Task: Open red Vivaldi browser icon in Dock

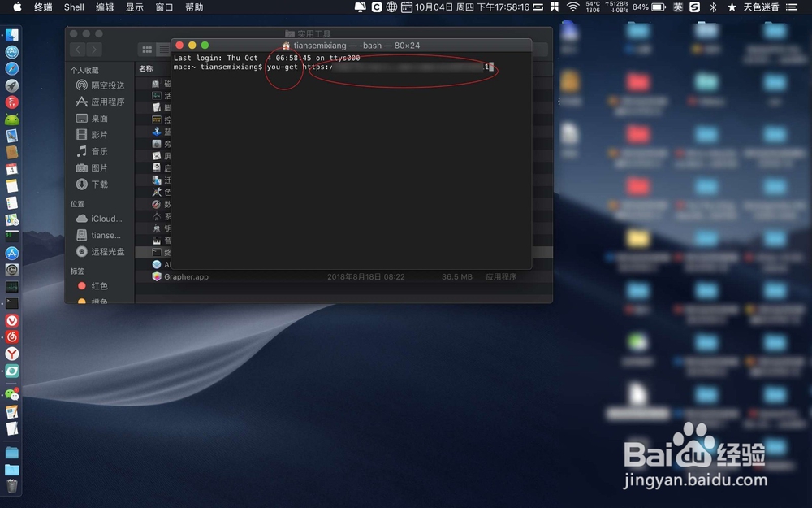Action: click(12, 320)
